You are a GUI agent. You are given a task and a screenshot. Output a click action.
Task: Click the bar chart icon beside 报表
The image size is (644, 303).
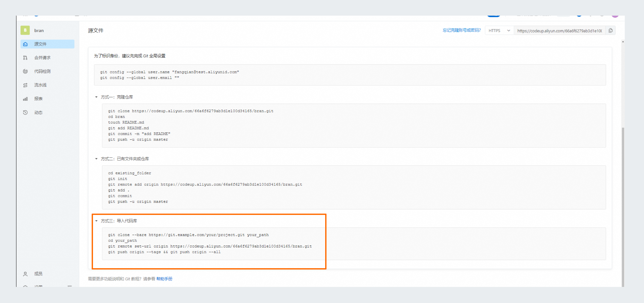coord(25,99)
